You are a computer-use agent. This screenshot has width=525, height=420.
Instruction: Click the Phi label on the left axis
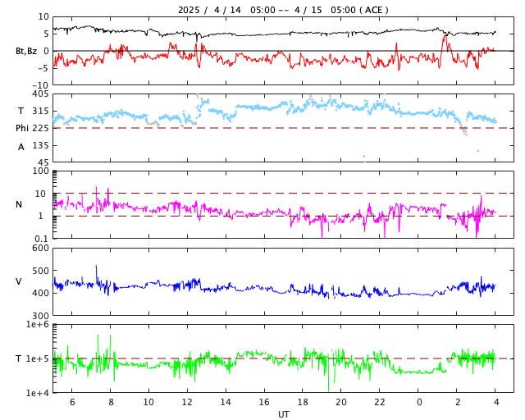click(x=22, y=128)
